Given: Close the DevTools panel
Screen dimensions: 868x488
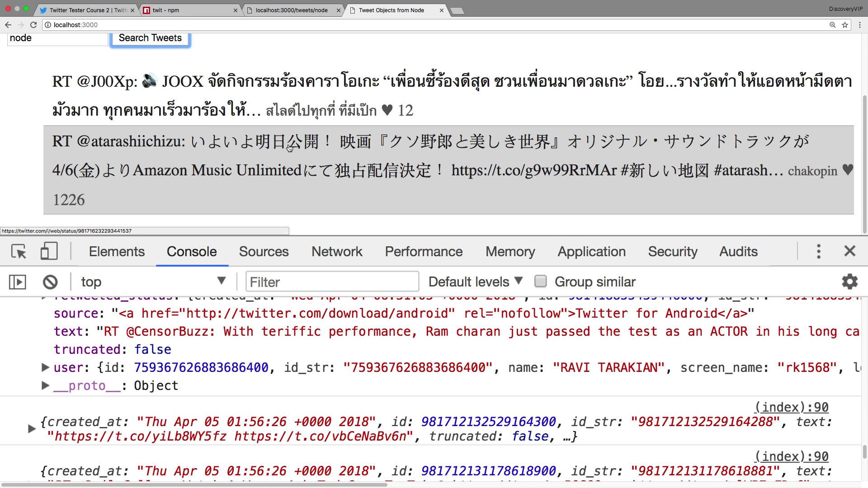Looking at the screenshot, I should [850, 251].
